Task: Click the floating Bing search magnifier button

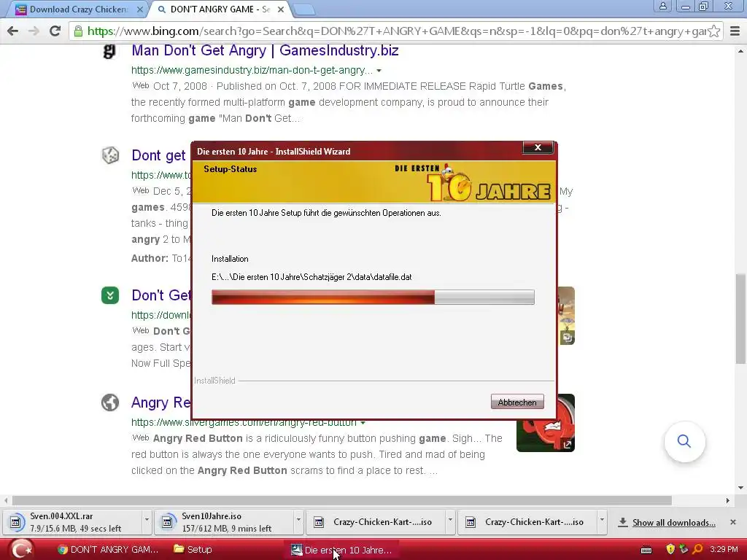Action: click(x=684, y=441)
